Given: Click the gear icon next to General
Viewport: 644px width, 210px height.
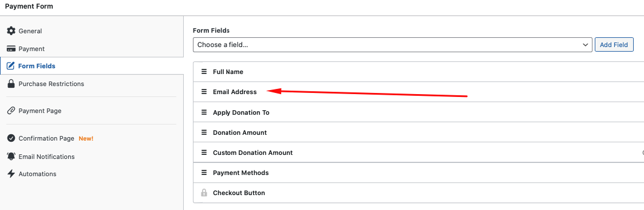Looking at the screenshot, I should (x=11, y=31).
